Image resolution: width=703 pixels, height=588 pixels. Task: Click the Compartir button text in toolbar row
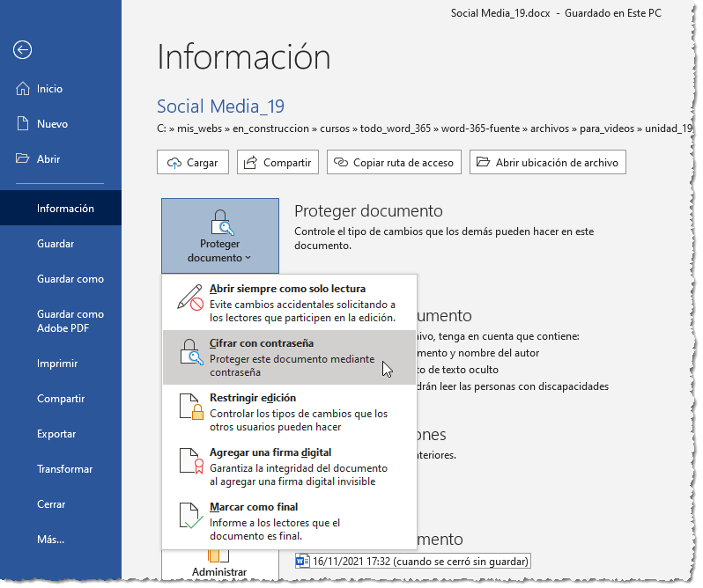pos(287,163)
